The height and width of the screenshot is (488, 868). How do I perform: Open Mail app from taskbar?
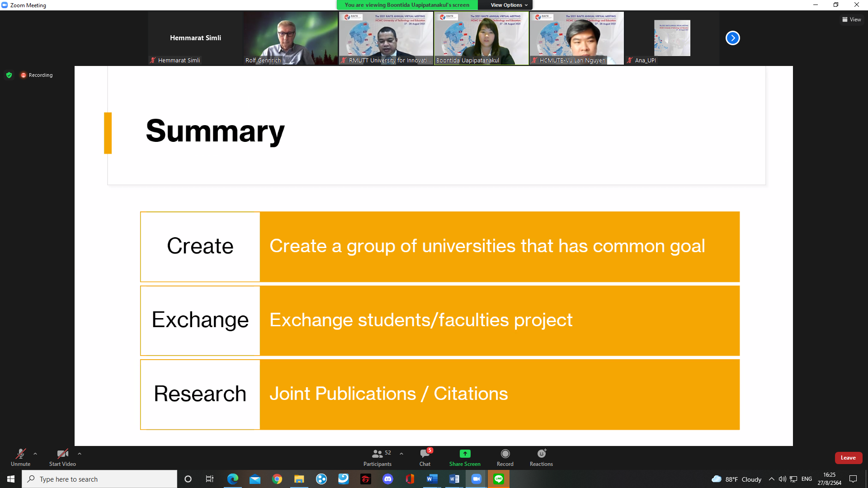(255, 479)
